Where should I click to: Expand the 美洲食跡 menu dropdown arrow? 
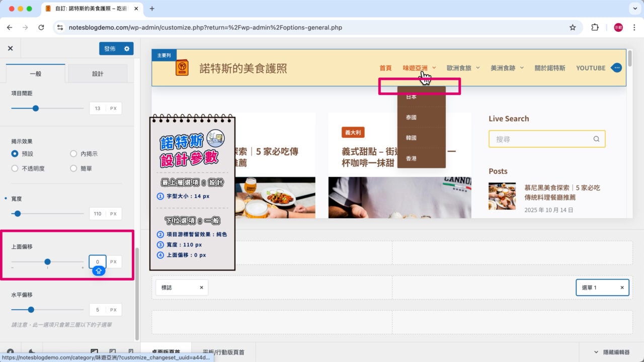(x=522, y=68)
